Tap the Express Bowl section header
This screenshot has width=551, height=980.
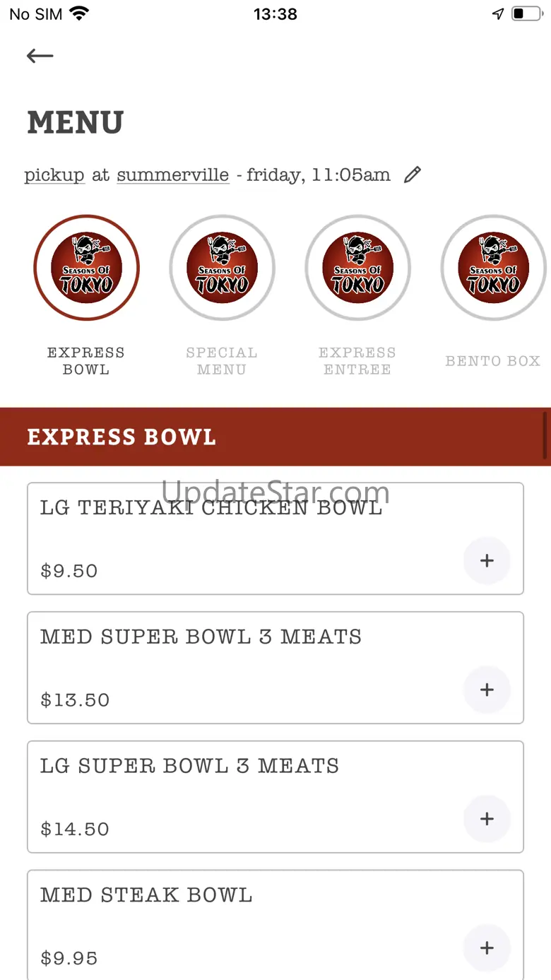122,437
